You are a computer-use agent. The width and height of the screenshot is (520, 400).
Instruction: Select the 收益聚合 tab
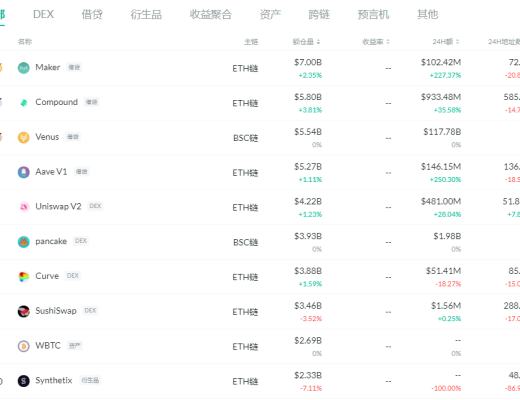[211, 14]
